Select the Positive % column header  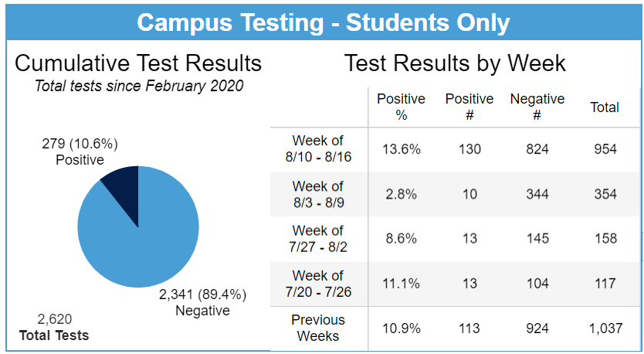401,107
